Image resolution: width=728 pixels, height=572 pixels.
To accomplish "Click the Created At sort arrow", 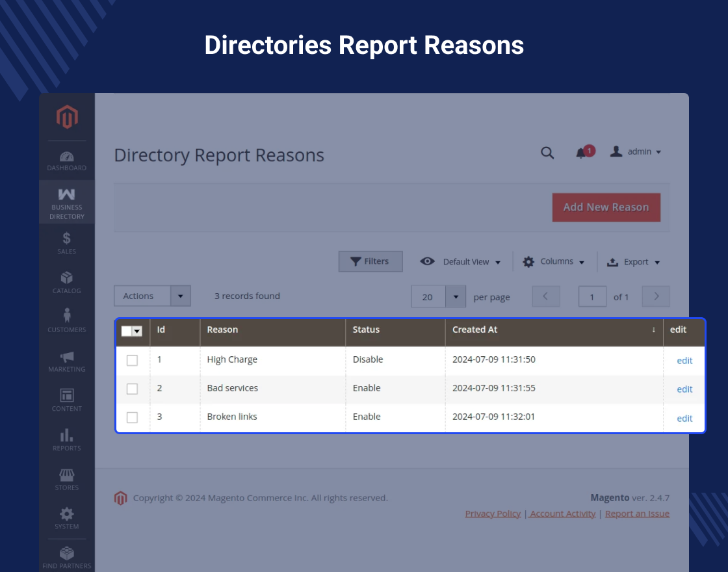I will coord(654,330).
